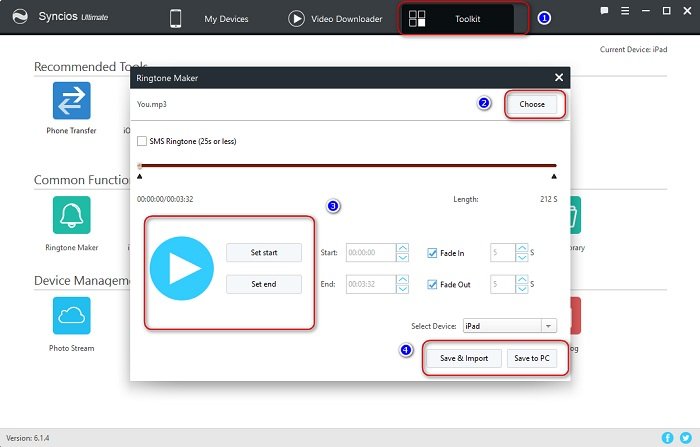700x447 pixels.
Task: Click Save & Import button
Action: (464, 358)
